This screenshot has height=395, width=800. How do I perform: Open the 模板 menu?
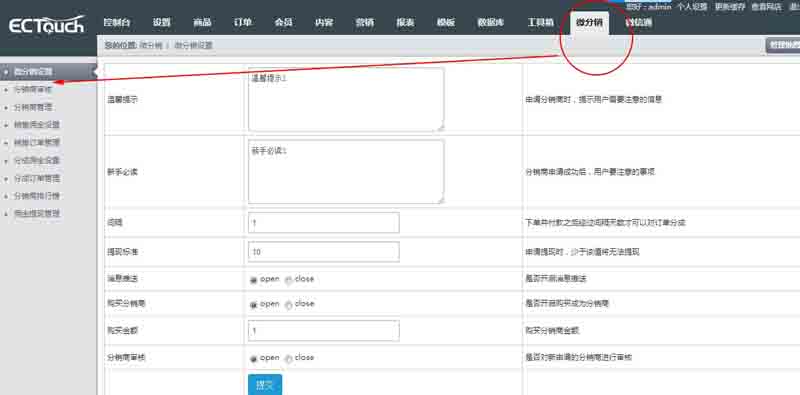pos(446,23)
